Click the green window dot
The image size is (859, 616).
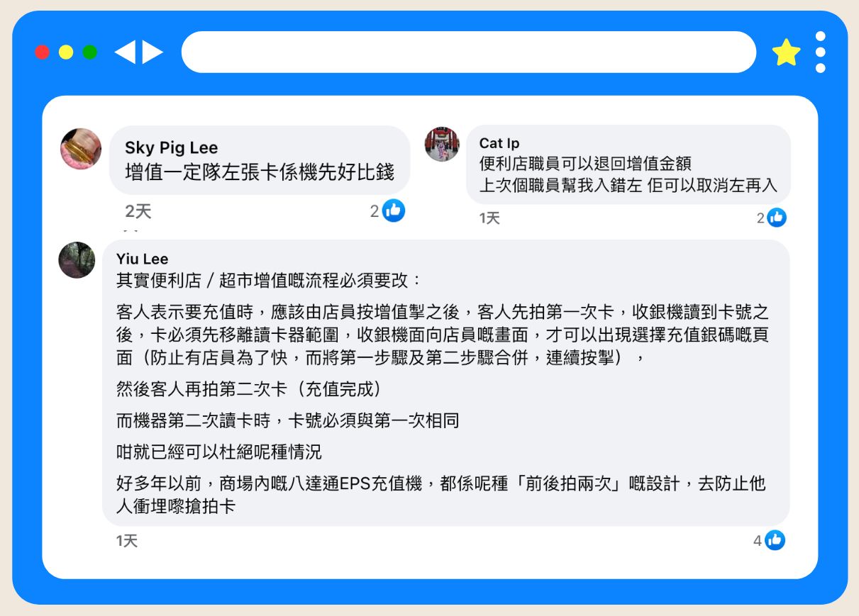tap(90, 52)
